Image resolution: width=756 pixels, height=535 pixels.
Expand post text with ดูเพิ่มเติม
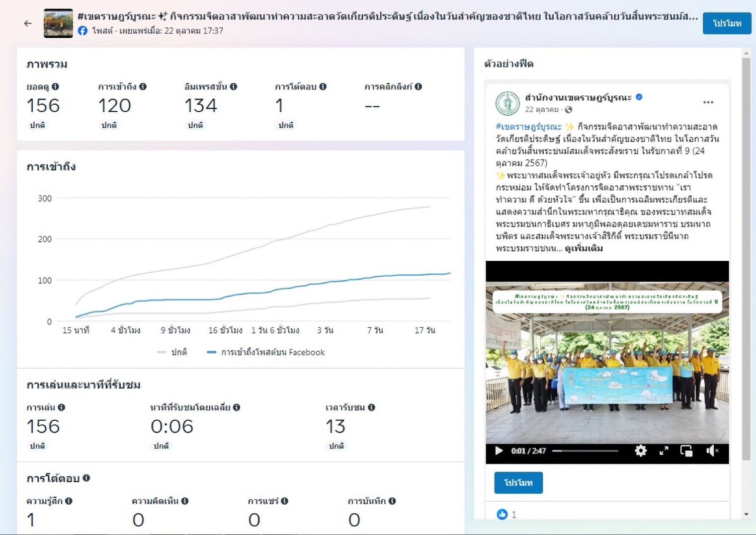(584, 248)
